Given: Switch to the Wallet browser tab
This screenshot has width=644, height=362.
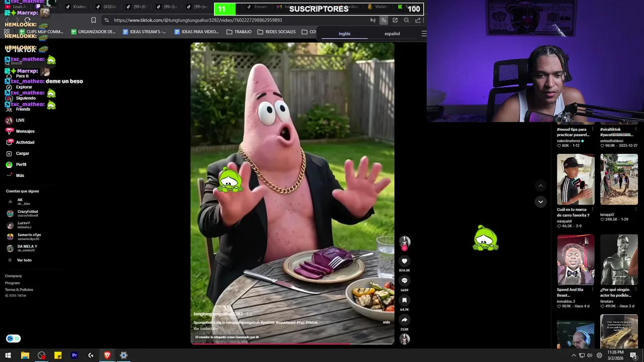Looking at the screenshot, I should [377, 7].
